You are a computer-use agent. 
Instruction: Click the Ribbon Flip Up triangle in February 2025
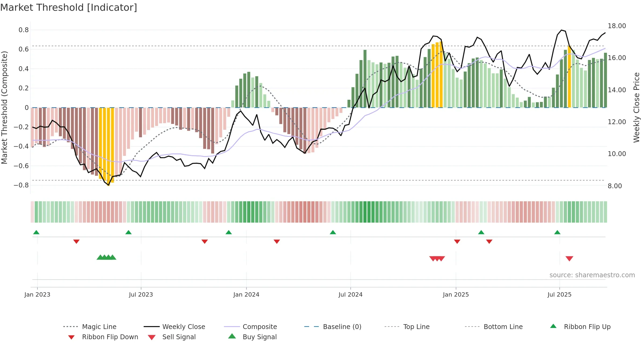point(481,232)
